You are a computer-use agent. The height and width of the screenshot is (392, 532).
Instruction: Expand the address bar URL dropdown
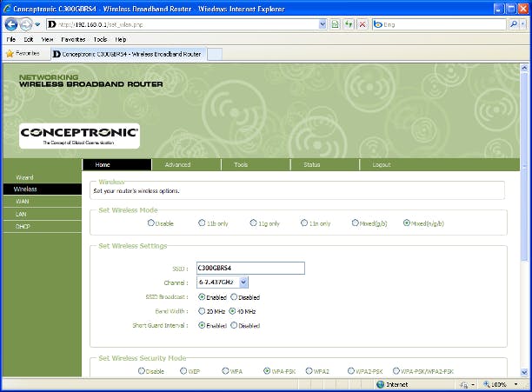click(x=323, y=24)
